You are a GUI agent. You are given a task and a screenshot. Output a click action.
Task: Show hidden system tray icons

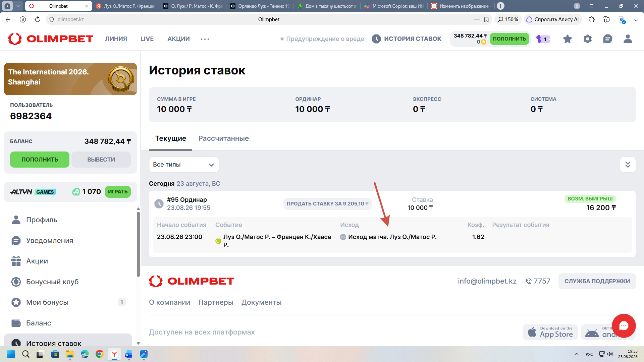(x=576, y=354)
